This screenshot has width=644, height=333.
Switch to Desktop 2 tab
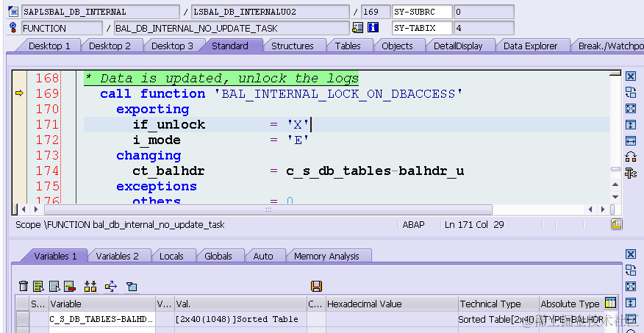pos(110,46)
